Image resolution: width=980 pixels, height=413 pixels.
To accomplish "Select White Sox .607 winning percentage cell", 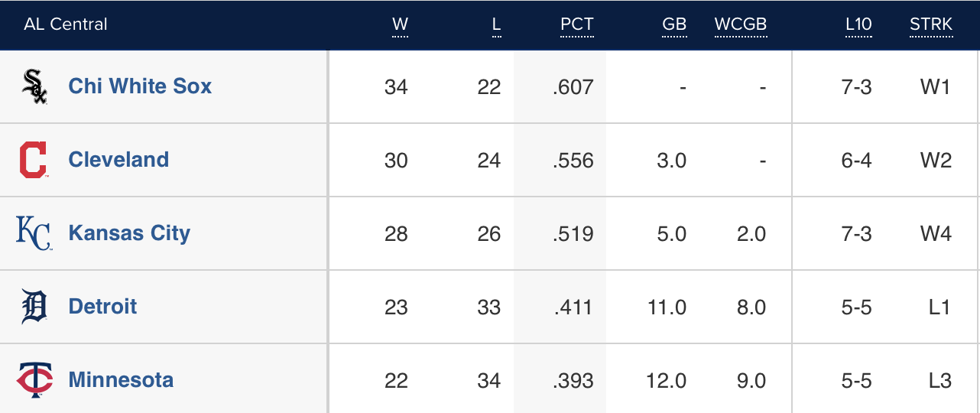I will (x=573, y=87).
